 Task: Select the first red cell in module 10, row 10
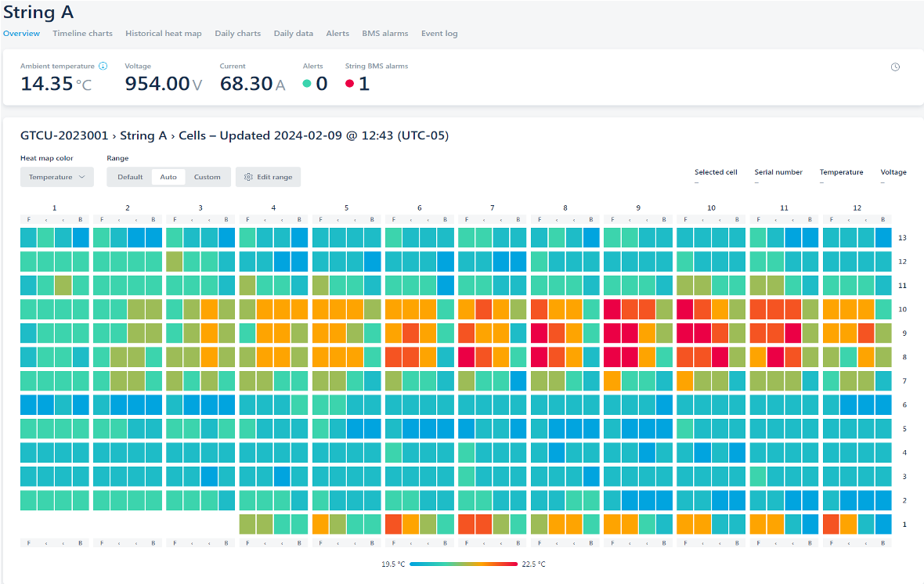click(x=685, y=310)
